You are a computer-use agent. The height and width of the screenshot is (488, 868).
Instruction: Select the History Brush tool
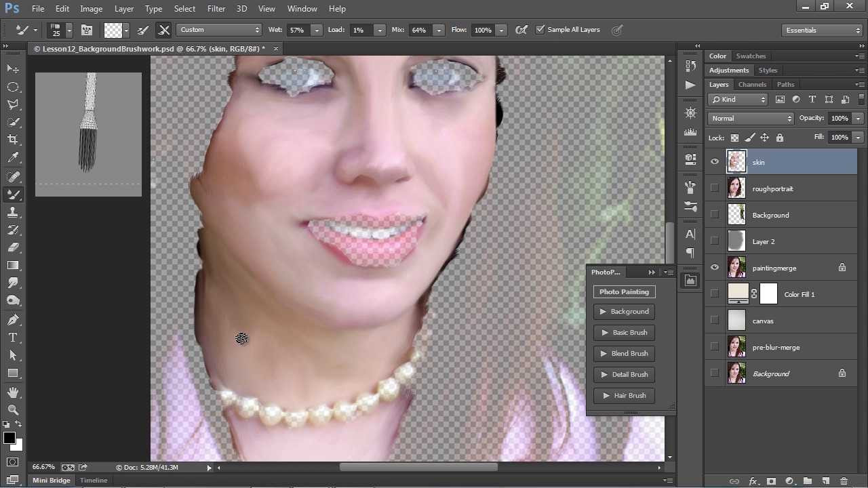click(x=13, y=230)
